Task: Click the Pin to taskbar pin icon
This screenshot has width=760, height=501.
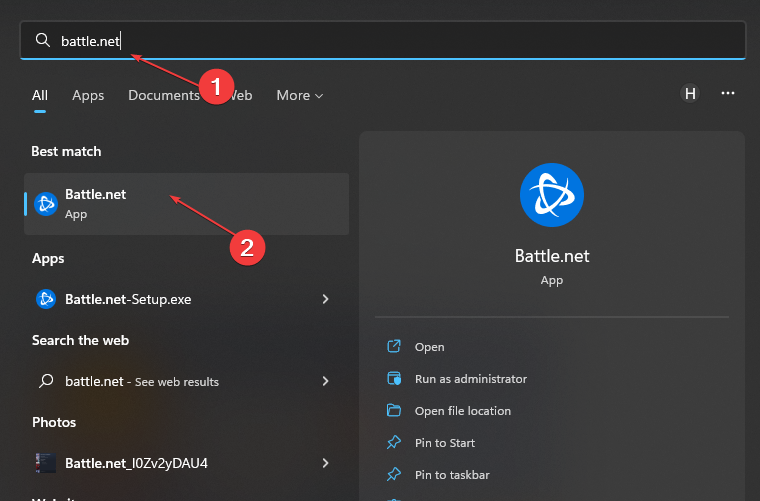Action: tap(394, 474)
